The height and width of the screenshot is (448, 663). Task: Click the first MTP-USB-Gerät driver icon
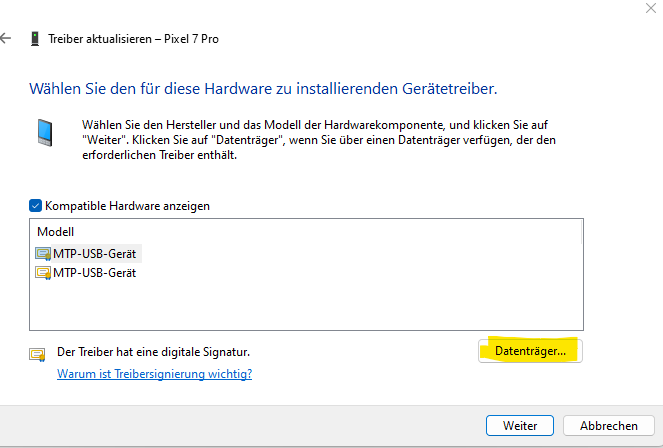43,254
